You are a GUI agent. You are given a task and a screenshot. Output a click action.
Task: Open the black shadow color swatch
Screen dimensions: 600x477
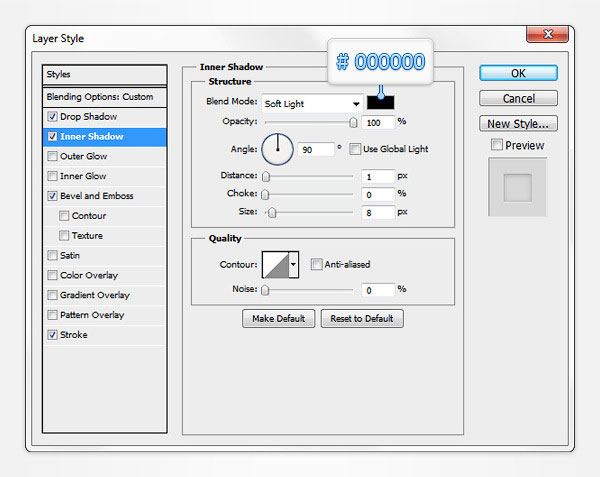click(x=380, y=103)
